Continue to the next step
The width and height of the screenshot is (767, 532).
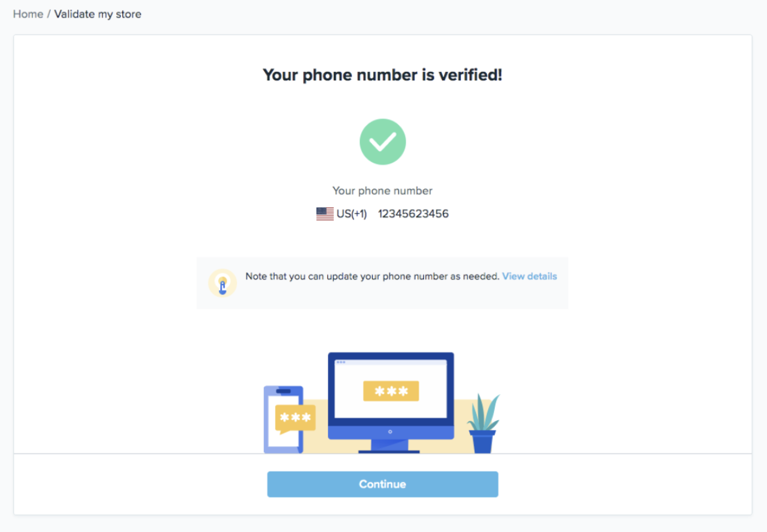pos(382,484)
